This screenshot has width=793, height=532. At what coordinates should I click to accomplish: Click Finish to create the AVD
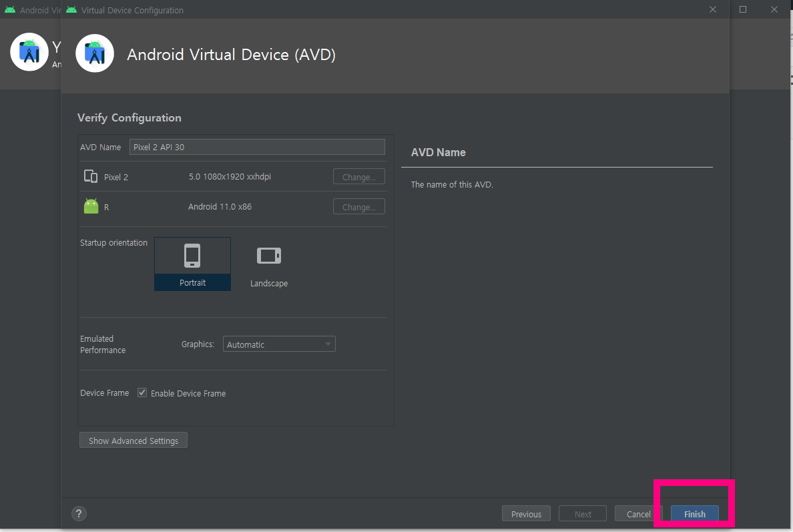tap(695, 514)
